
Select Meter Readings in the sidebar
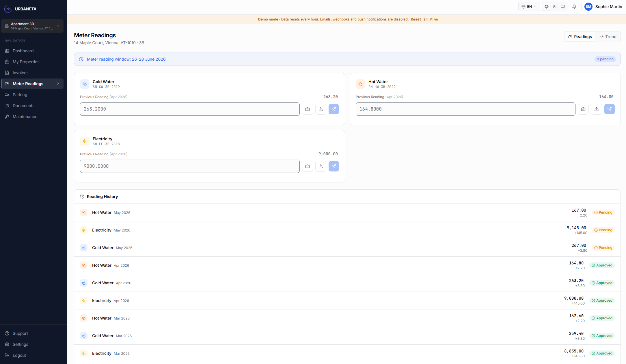click(x=32, y=84)
